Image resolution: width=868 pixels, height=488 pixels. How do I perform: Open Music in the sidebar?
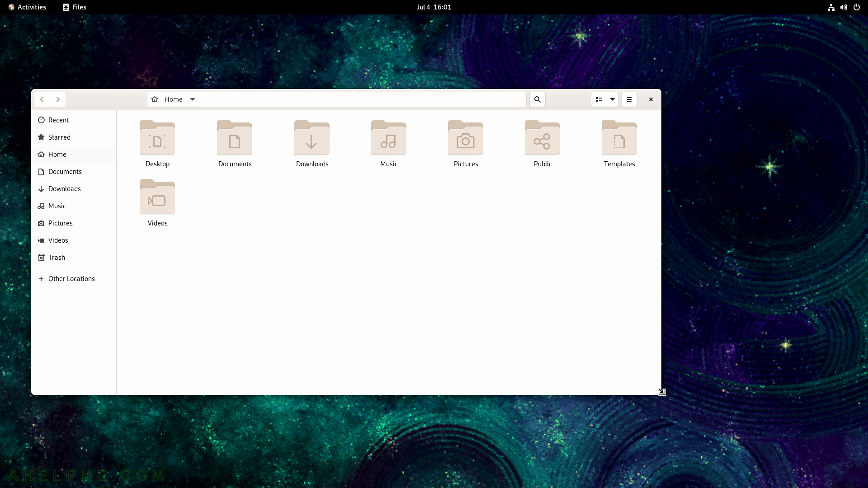pyautogui.click(x=74, y=206)
